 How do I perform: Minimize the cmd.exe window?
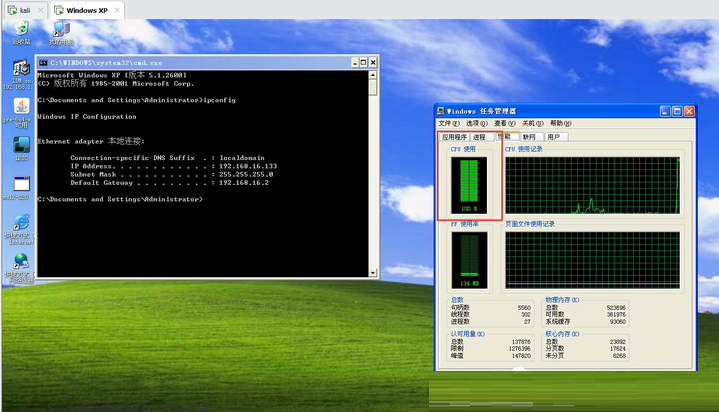point(354,63)
